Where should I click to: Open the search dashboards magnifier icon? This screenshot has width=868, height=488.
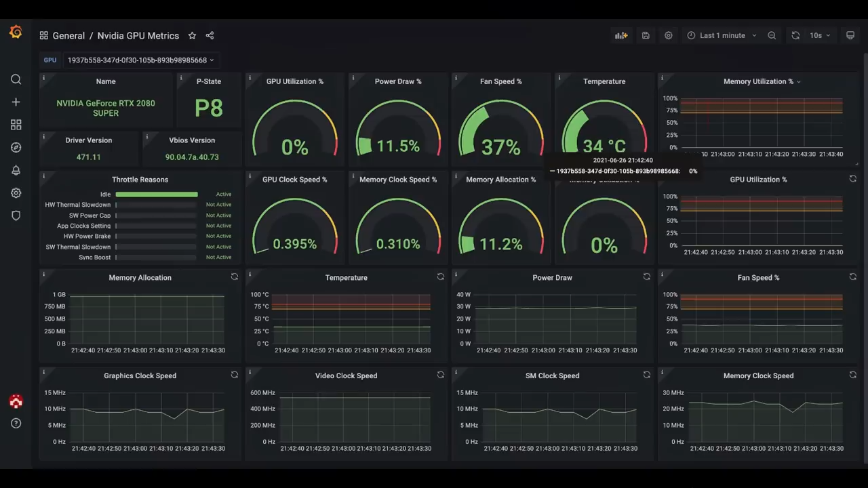click(x=16, y=79)
